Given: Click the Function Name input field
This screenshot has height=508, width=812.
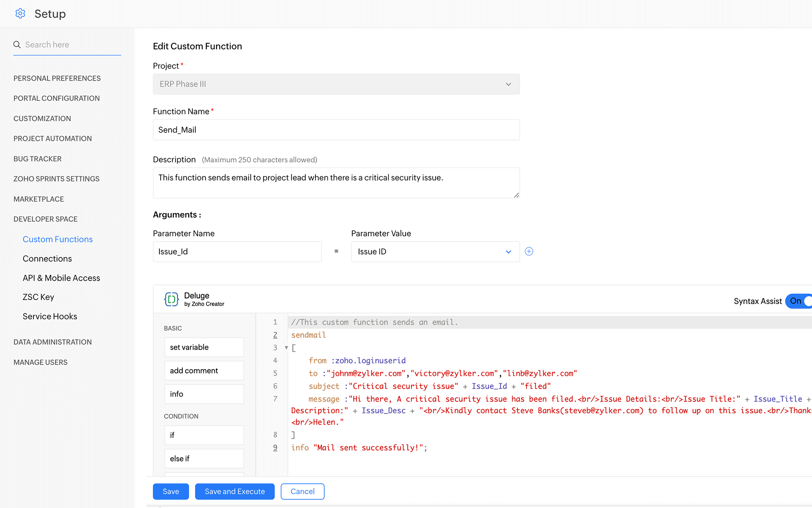Looking at the screenshot, I should pyautogui.click(x=336, y=130).
